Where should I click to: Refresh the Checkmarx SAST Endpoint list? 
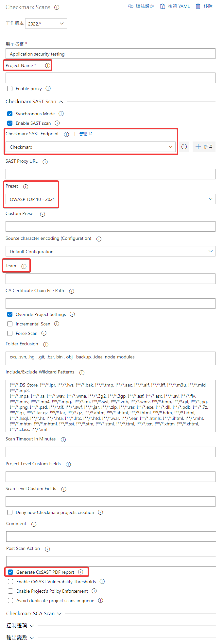point(184,147)
